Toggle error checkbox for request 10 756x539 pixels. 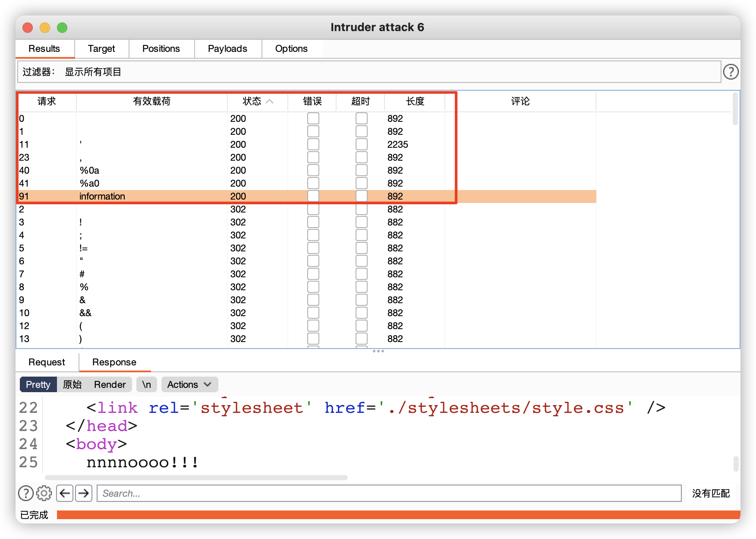point(313,313)
